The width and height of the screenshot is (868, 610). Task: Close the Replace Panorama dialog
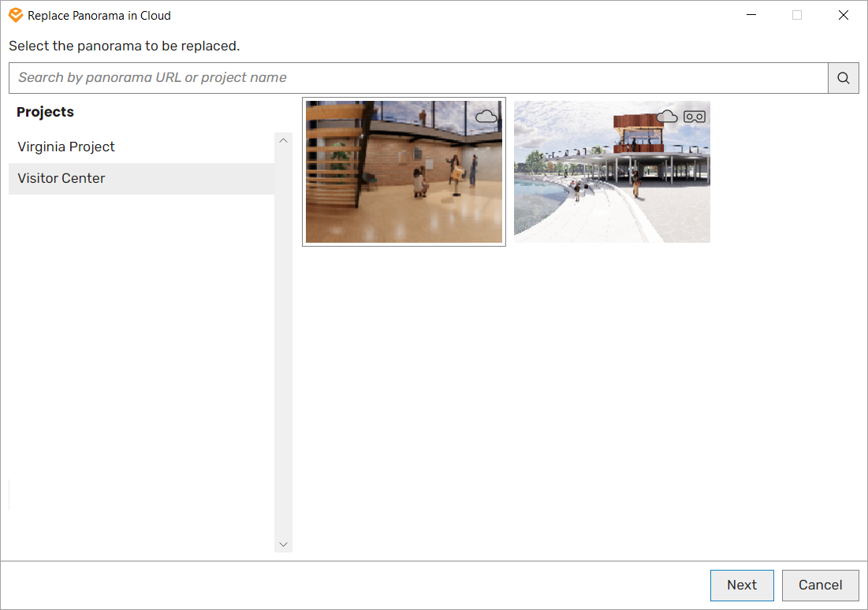(x=843, y=16)
